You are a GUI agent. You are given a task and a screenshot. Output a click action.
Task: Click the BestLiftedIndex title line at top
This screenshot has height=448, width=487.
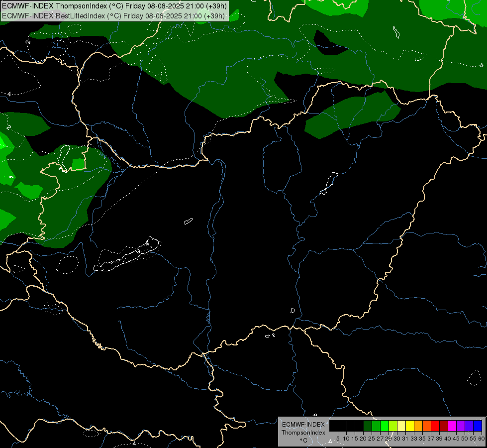tap(113, 16)
